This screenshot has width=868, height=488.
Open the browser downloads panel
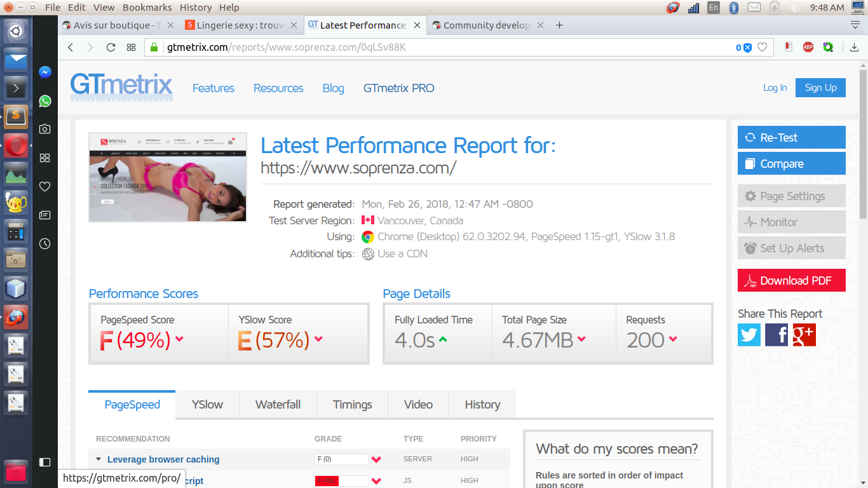[855, 47]
